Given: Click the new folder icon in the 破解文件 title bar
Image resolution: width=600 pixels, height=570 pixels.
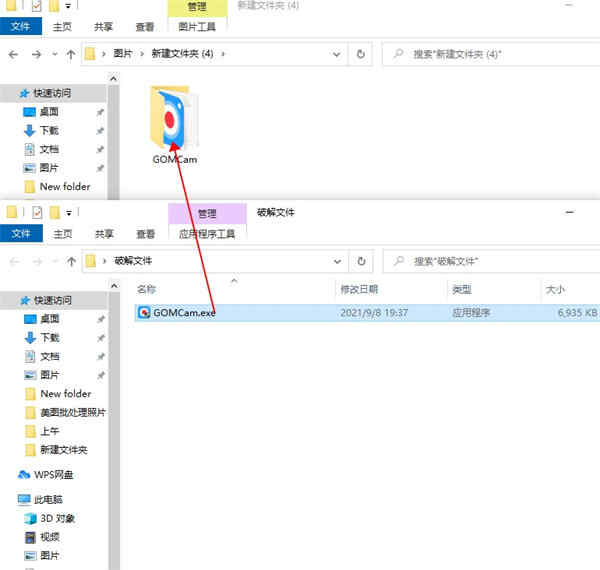Looking at the screenshot, I should [54, 212].
